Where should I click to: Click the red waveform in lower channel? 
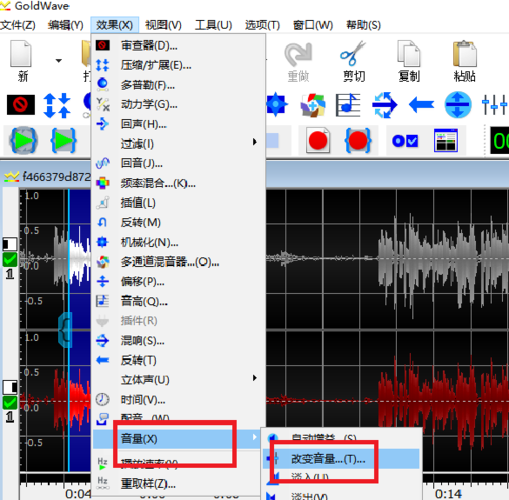pos(443,401)
